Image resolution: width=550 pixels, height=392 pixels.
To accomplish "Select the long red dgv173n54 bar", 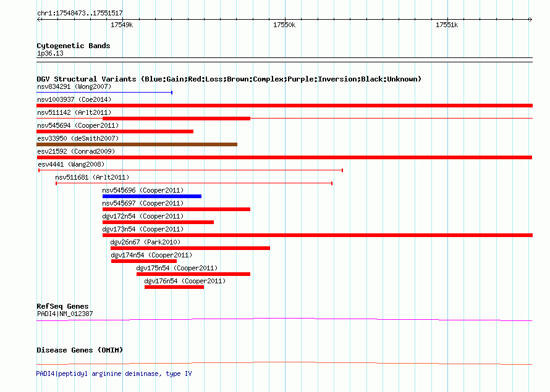I will point(318,235).
